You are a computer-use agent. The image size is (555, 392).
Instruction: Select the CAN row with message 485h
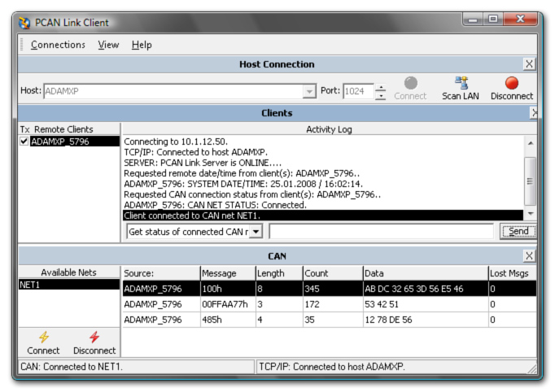pos(330,320)
